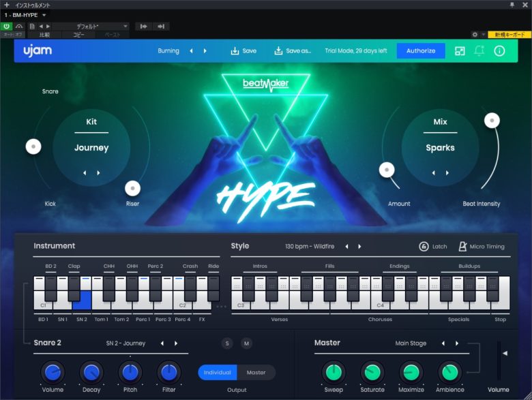
Task: Toggle Latch mode
Action: [433, 247]
